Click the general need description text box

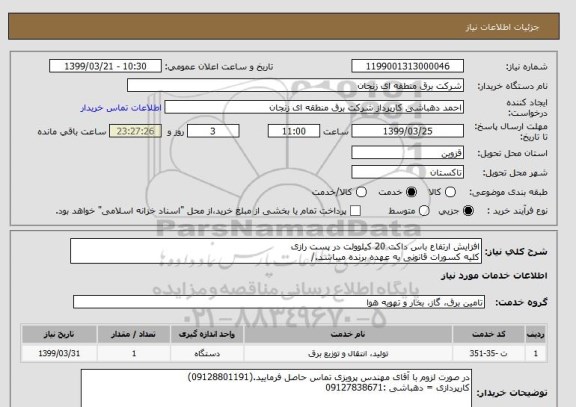click(x=276, y=251)
